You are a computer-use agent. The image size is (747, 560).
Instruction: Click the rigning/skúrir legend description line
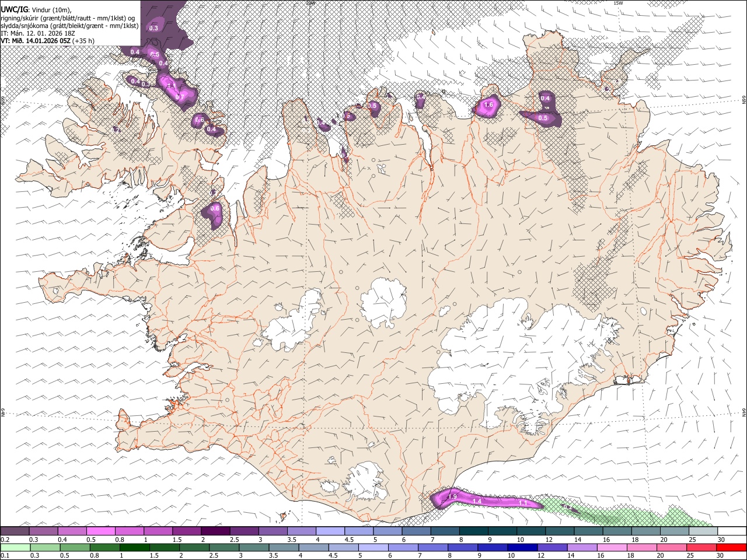click(68, 17)
